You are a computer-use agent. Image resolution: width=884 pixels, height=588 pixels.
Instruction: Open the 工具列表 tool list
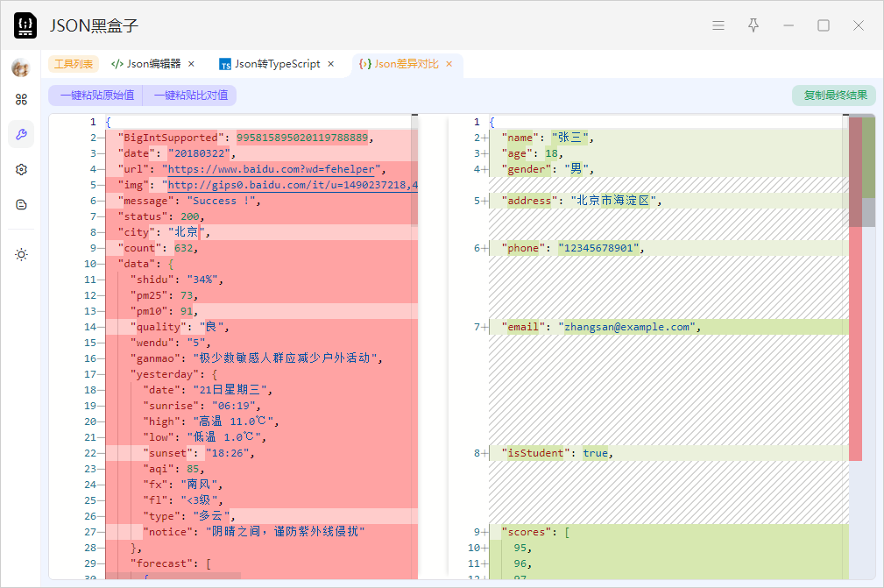(74, 64)
